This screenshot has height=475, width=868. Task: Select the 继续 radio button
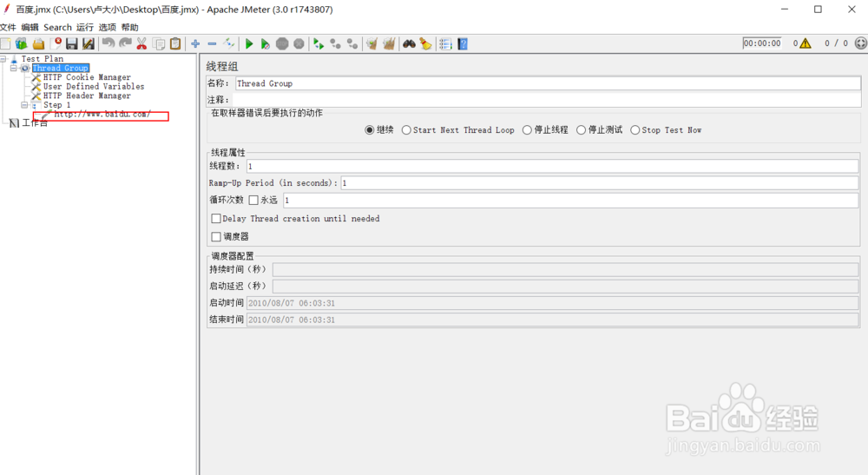point(379,130)
